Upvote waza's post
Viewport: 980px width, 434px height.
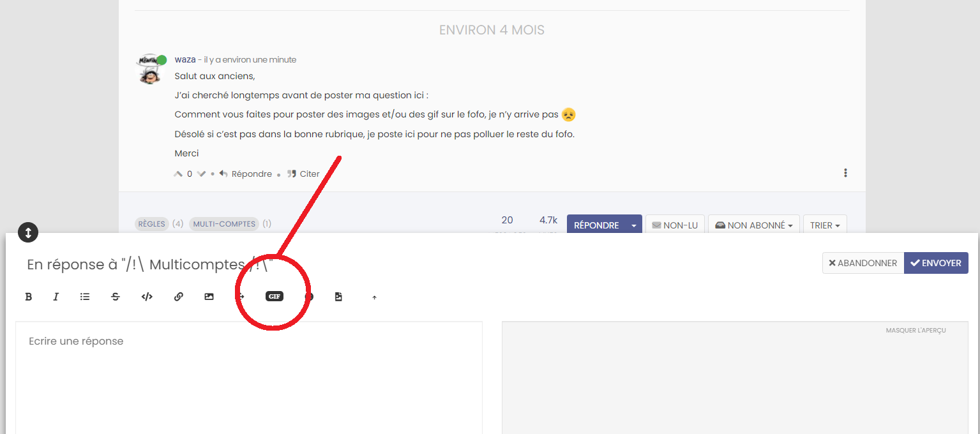coord(178,174)
